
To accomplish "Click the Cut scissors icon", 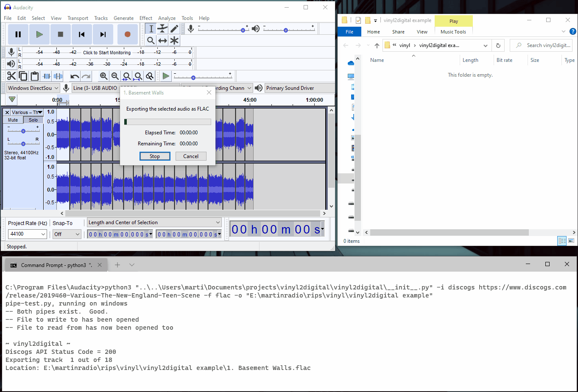I will coord(11,76).
